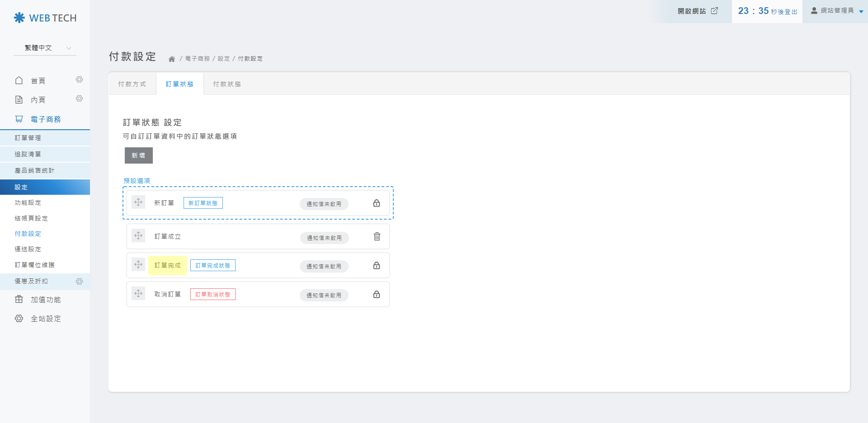This screenshot has height=423, width=868.
Task: Toggle 通知信未啟用 for 訂單成立
Action: point(324,238)
